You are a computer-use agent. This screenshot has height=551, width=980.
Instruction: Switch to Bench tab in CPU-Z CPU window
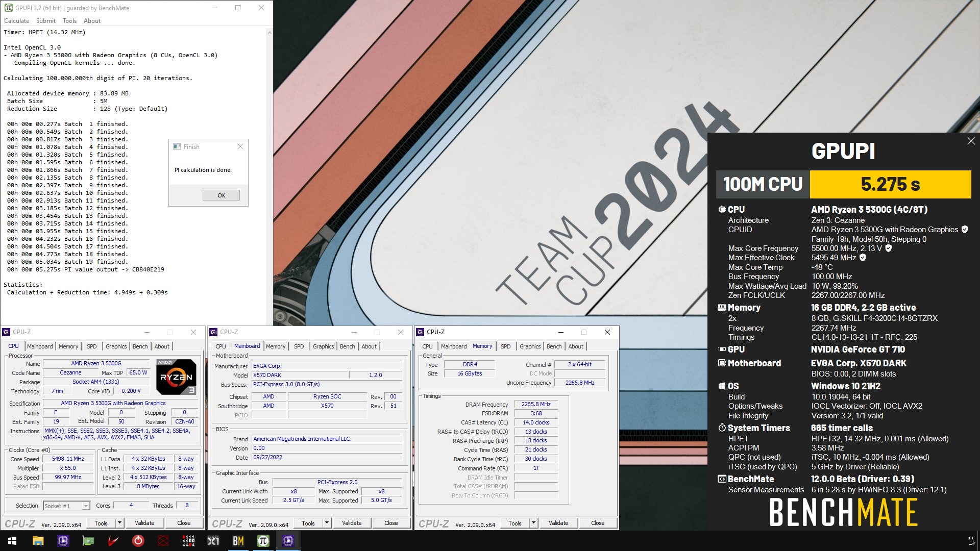point(140,346)
